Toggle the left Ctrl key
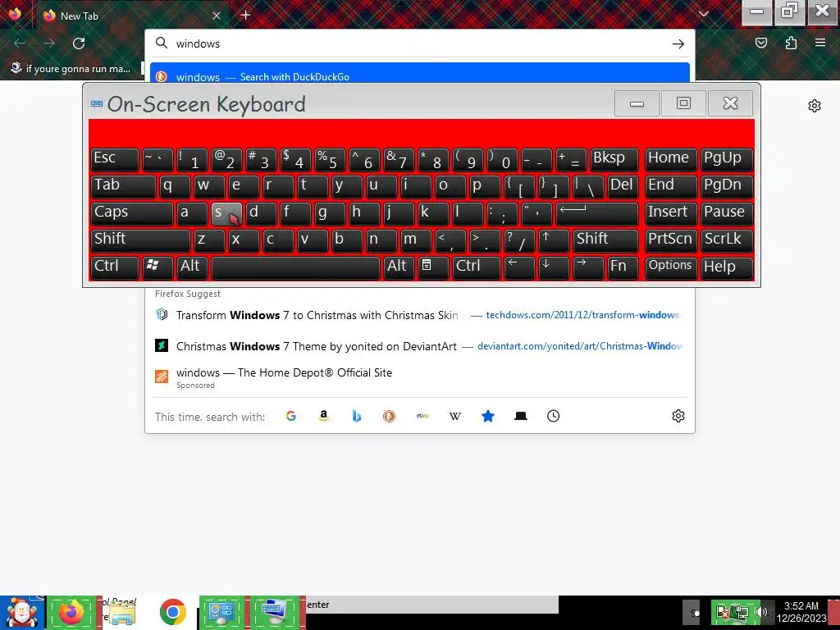This screenshot has width=840, height=630. pos(115,267)
